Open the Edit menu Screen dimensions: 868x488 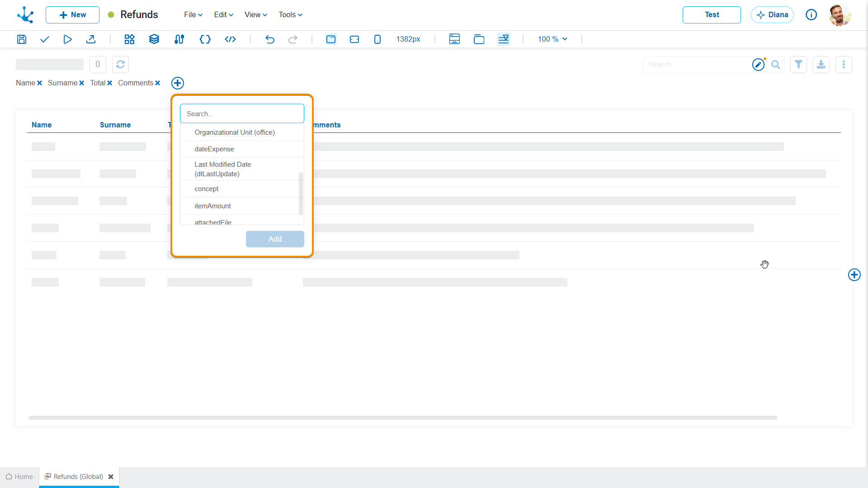click(x=223, y=15)
